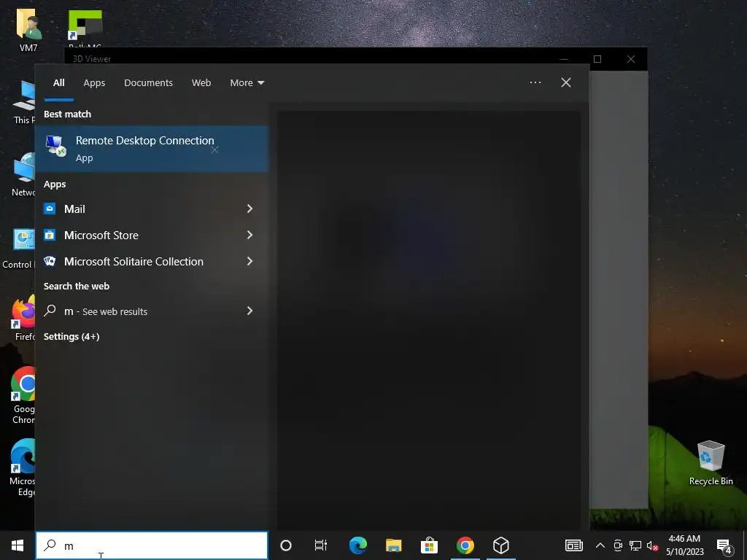Open Task View on the taskbar
Viewport: 747px width, 560px height.
(x=321, y=545)
